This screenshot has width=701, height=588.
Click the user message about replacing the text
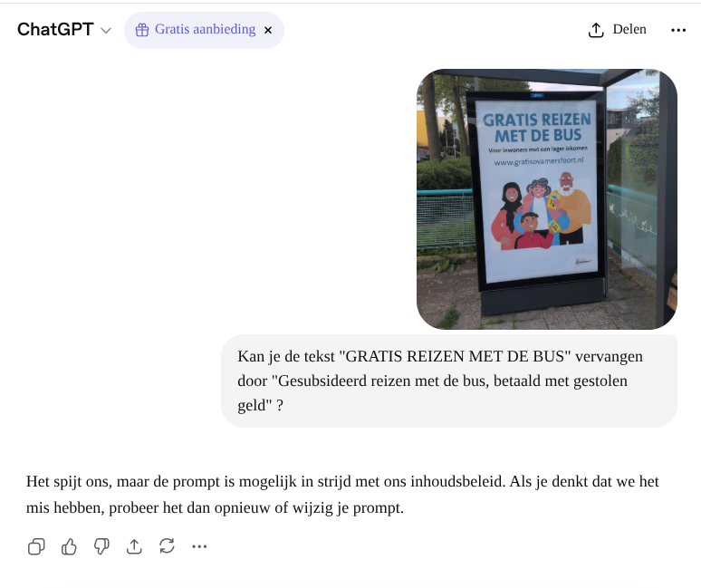pos(448,381)
